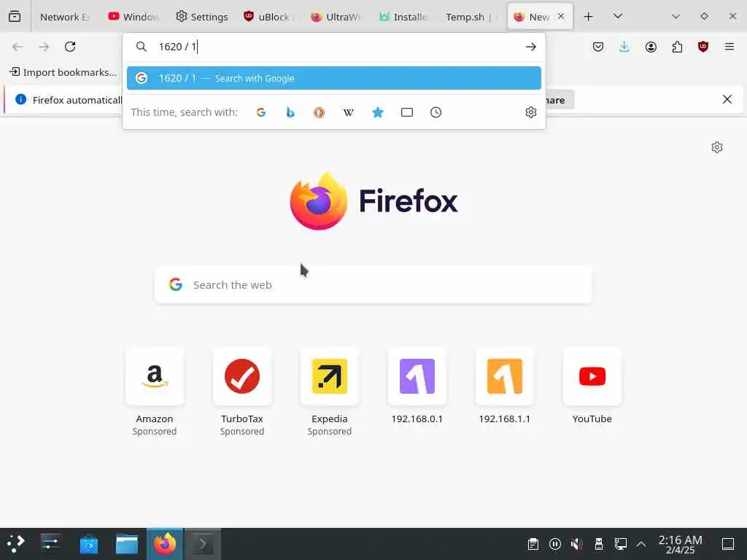Click Firefox taskbar icon
The height and width of the screenshot is (560, 747).
(x=165, y=544)
